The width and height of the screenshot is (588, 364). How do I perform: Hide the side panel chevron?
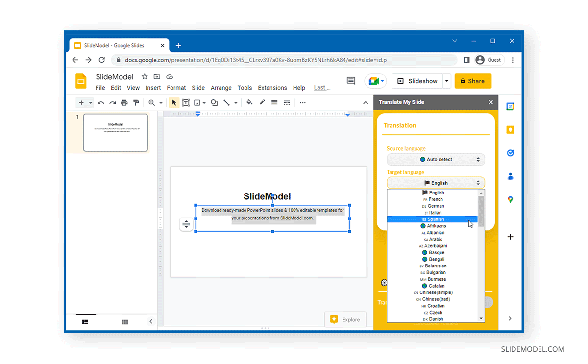(510, 318)
